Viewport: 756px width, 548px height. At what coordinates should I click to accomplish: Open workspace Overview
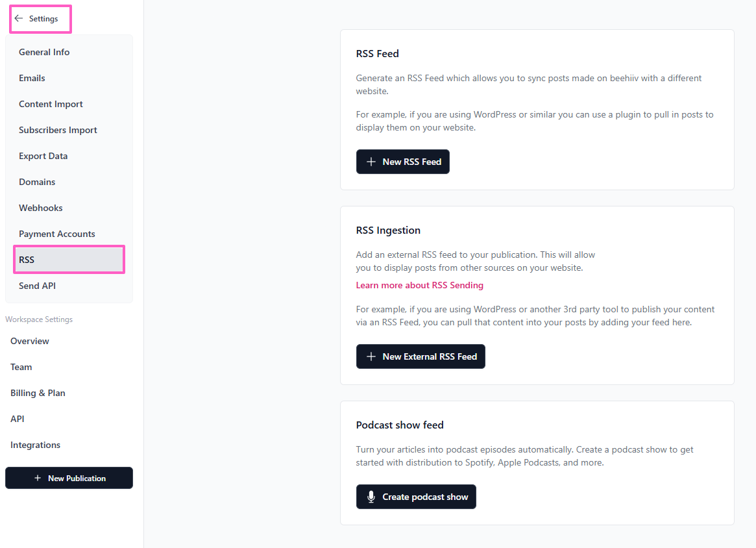click(x=30, y=341)
